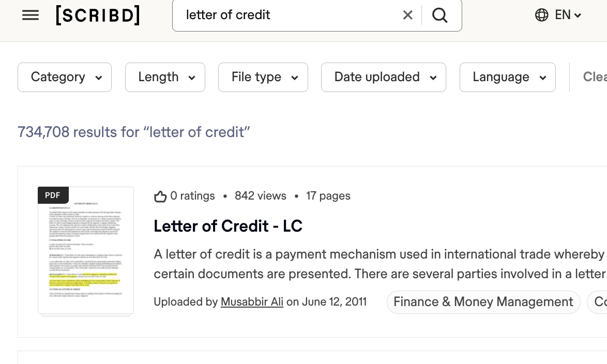Clear the search field with the X icon
The image size is (607, 364).
tap(408, 15)
